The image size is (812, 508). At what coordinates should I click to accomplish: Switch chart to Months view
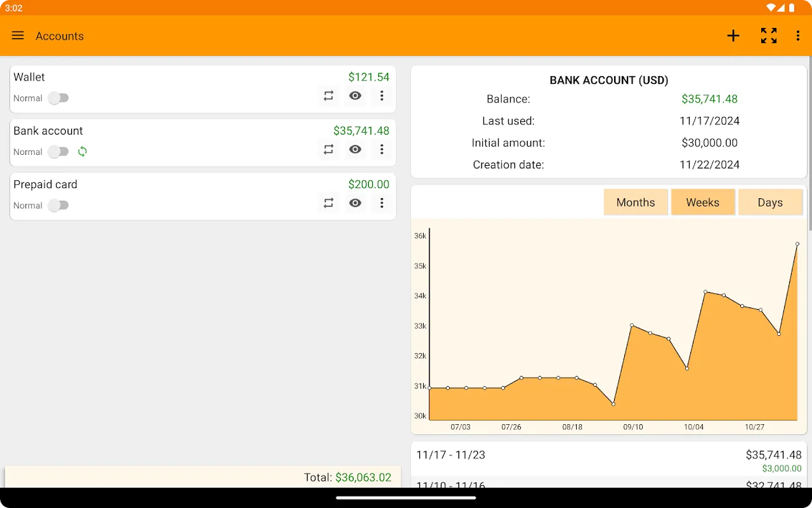(x=636, y=203)
